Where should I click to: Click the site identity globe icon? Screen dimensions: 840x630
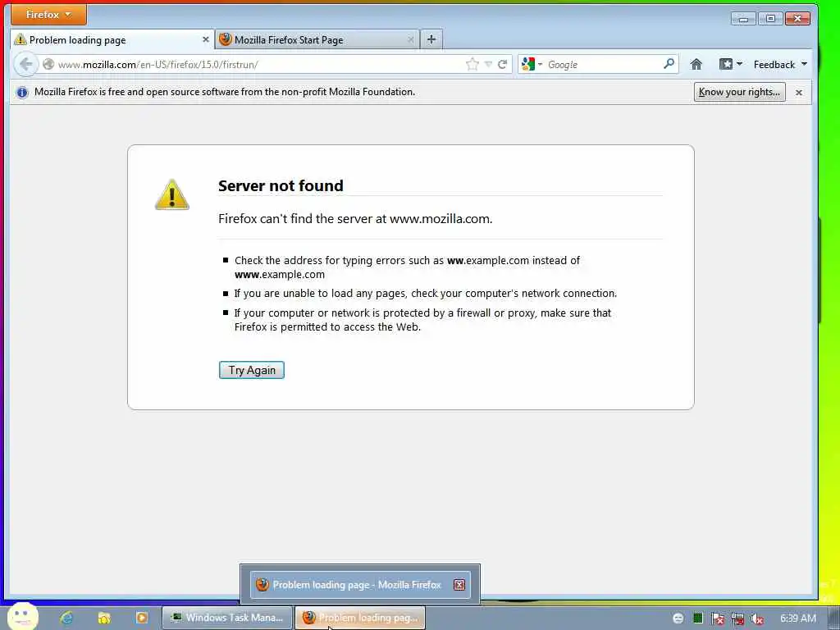[x=48, y=64]
